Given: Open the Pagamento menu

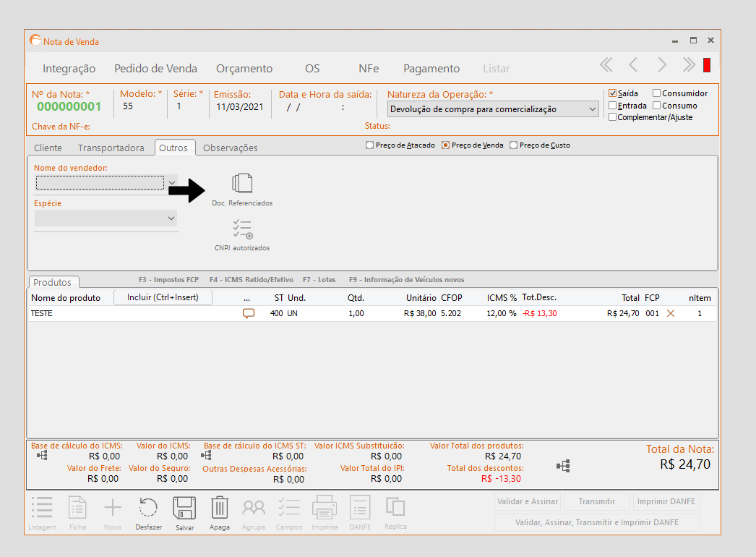Looking at the screenshot, I should point(431,69).
